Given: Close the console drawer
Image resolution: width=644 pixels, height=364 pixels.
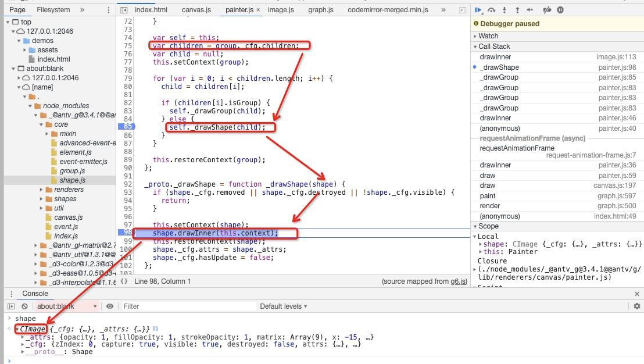Looking at the screenshot, I should click(637, 294).
